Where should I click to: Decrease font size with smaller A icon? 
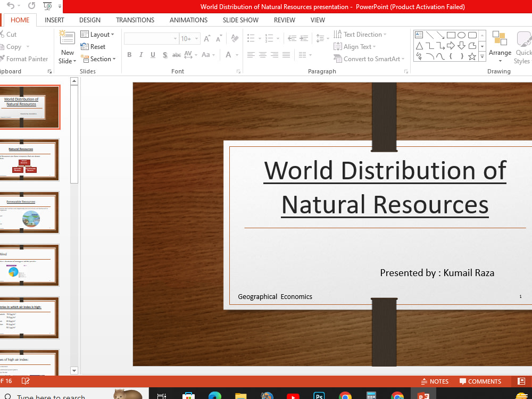click(x=219, y=38)
